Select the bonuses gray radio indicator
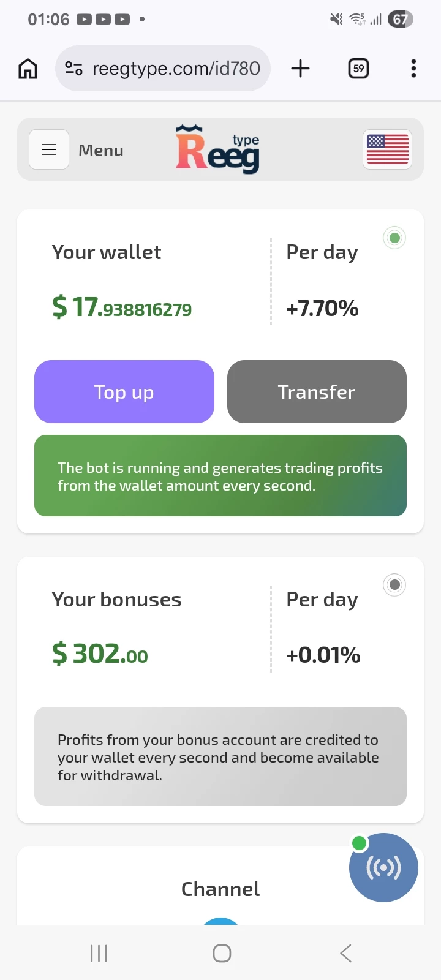 point(394,585)
